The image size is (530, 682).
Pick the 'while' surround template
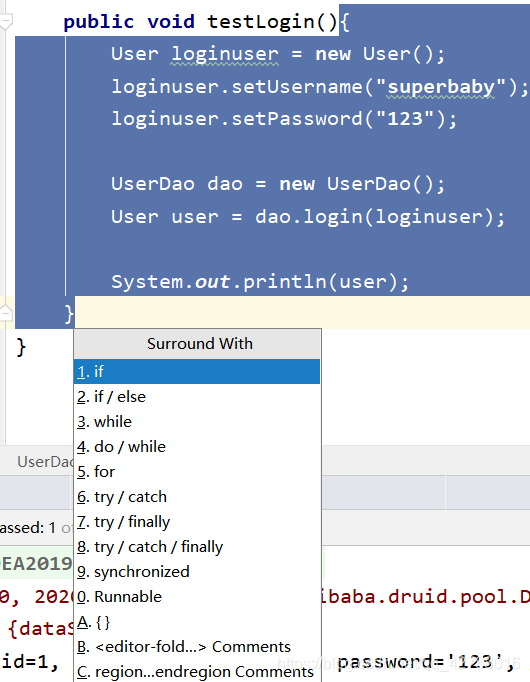(197, 421)
